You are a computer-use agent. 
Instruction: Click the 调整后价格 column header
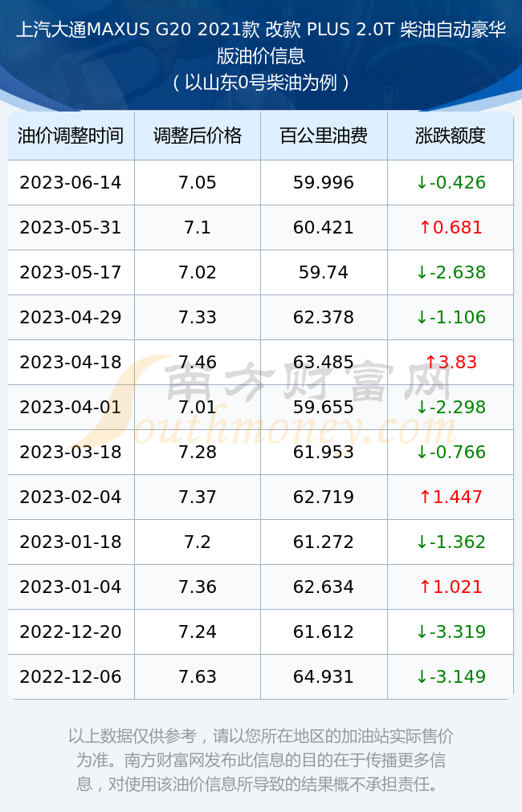point(198,136)
